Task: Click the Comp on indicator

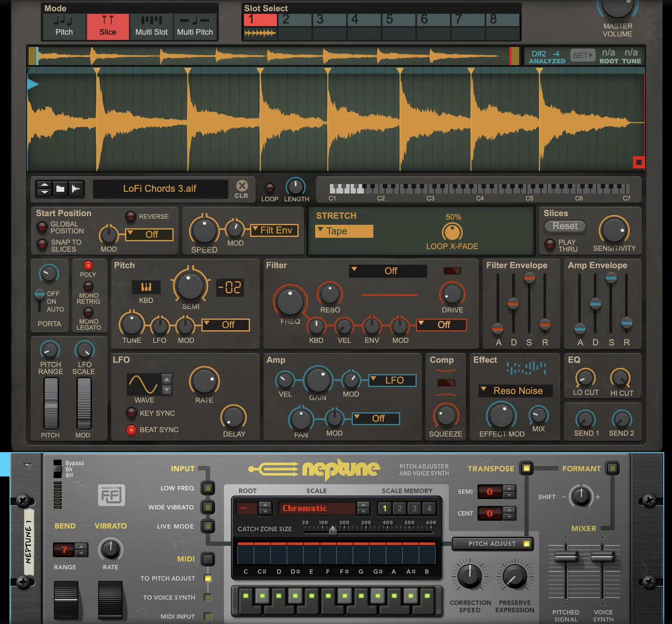Action: pos(445,383)
